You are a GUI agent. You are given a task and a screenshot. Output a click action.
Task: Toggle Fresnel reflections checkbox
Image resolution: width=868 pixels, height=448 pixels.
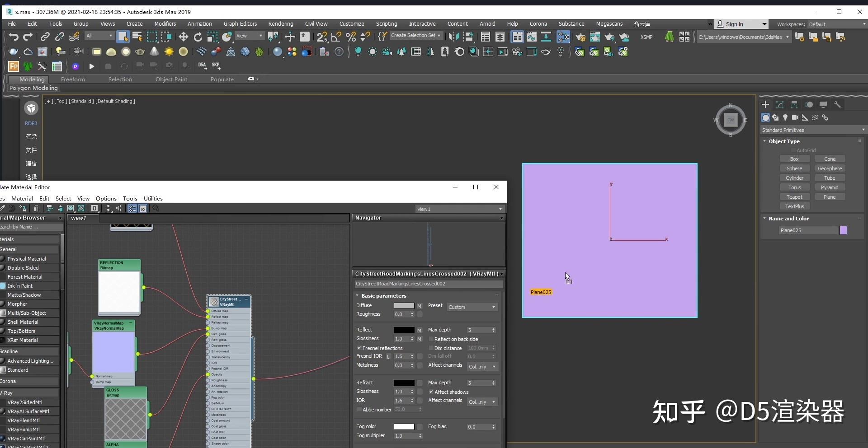359,348
